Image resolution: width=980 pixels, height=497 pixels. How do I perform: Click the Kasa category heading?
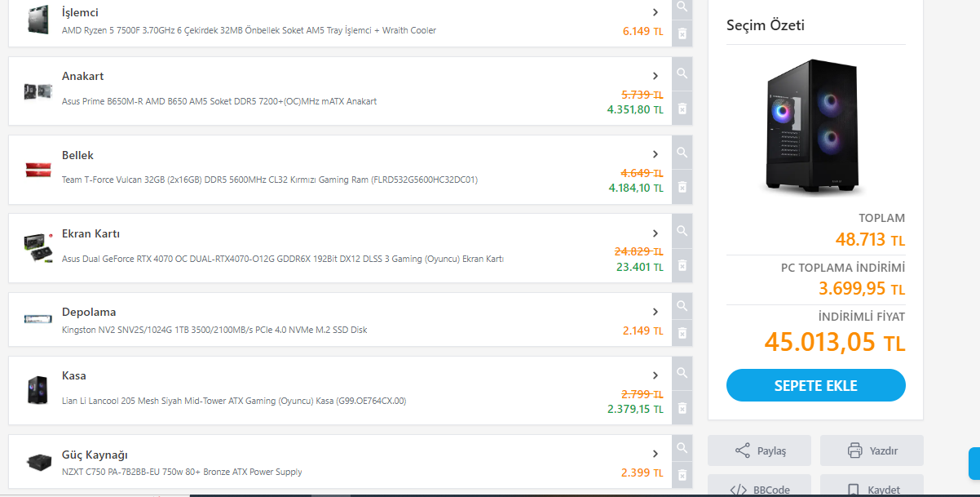click(x=74, y=375)
